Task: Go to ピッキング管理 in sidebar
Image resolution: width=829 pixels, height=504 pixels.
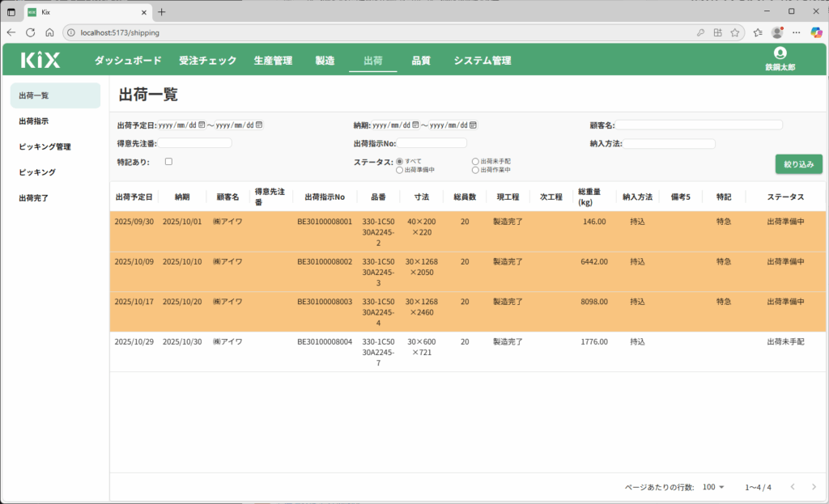Action: tap(45, 146)
